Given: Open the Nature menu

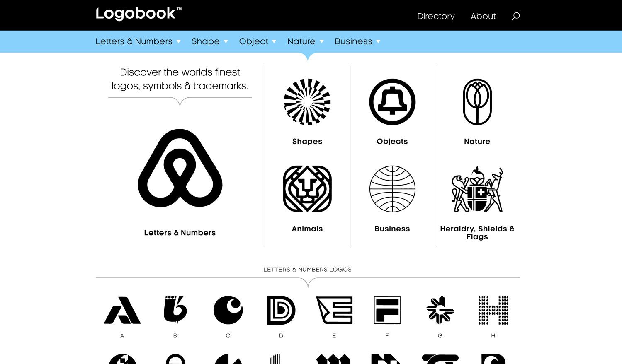Looking at the screenshot, I should point(301,41).
